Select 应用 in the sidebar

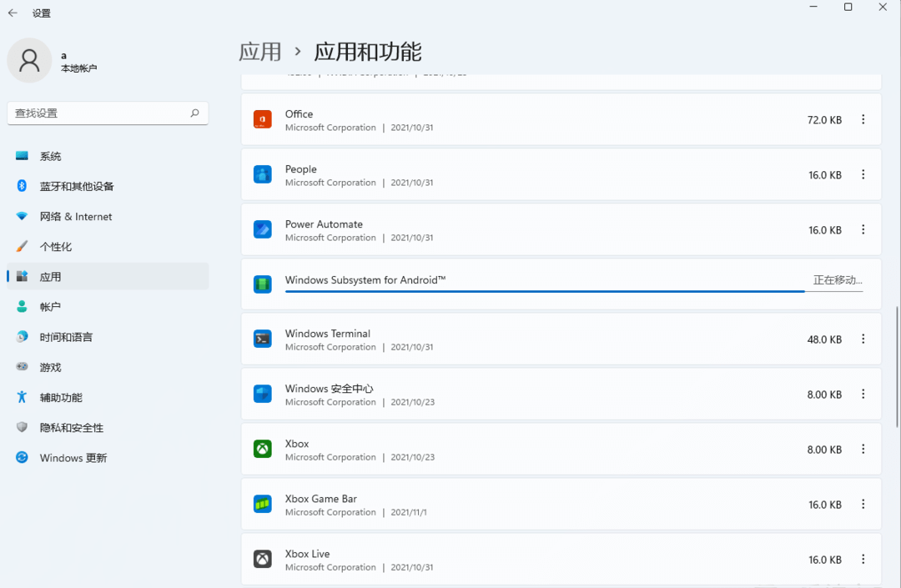108,277
